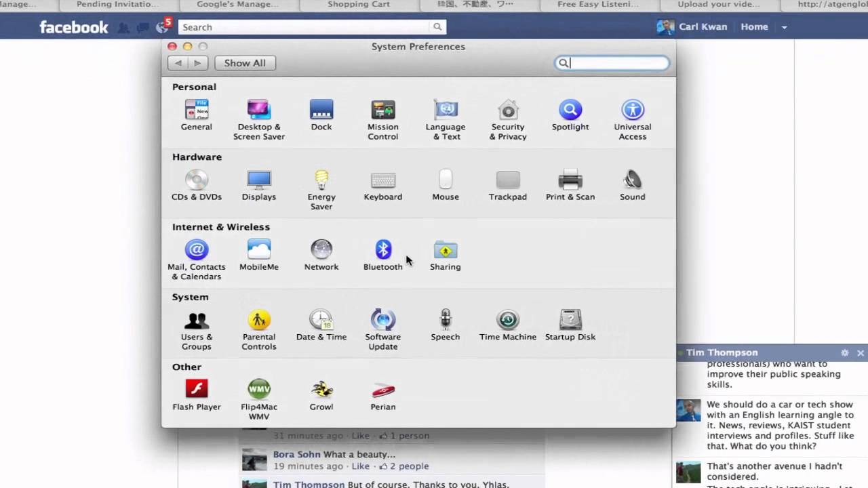The image size is (868, 488).
Task: Open Flip4Mac WMV preferences
Action: [259, 399]
